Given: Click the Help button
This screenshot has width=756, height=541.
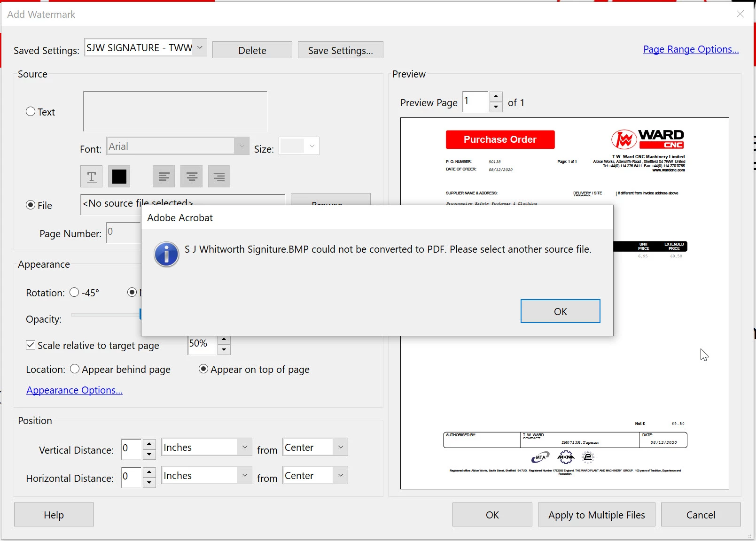Looking at the screenshot, I should pyautogui.click(x=54, y=515).
